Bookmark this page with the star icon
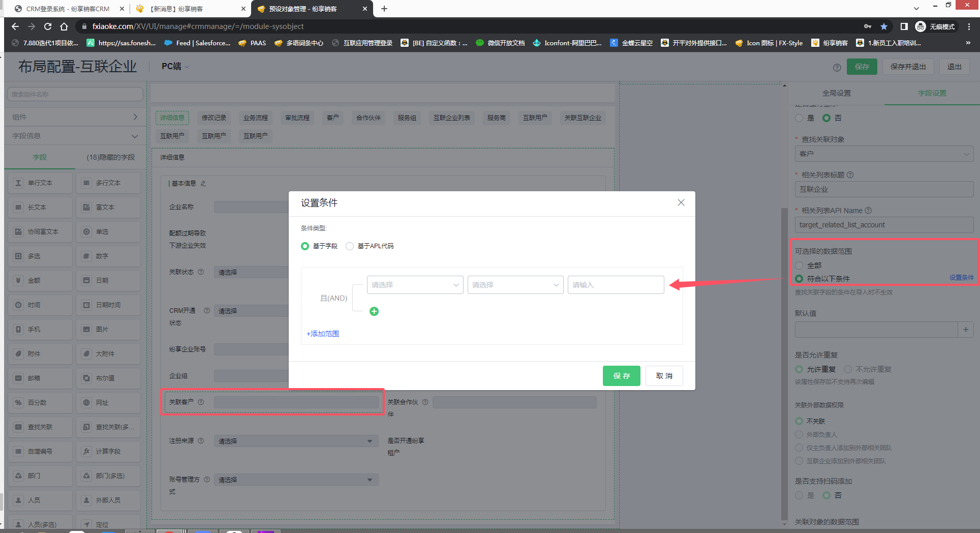The height and width of the screenshot is (533, 980). click(x=884, y=26)
